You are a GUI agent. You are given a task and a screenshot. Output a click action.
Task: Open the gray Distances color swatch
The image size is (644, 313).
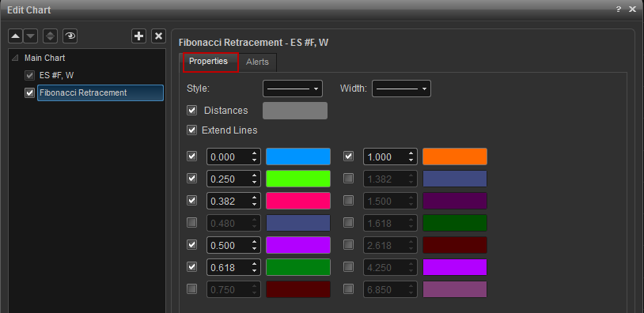pos(295,111)
